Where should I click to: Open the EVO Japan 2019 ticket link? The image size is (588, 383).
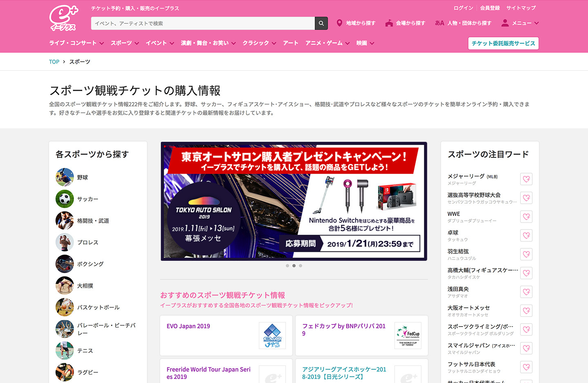click(188, 326)
